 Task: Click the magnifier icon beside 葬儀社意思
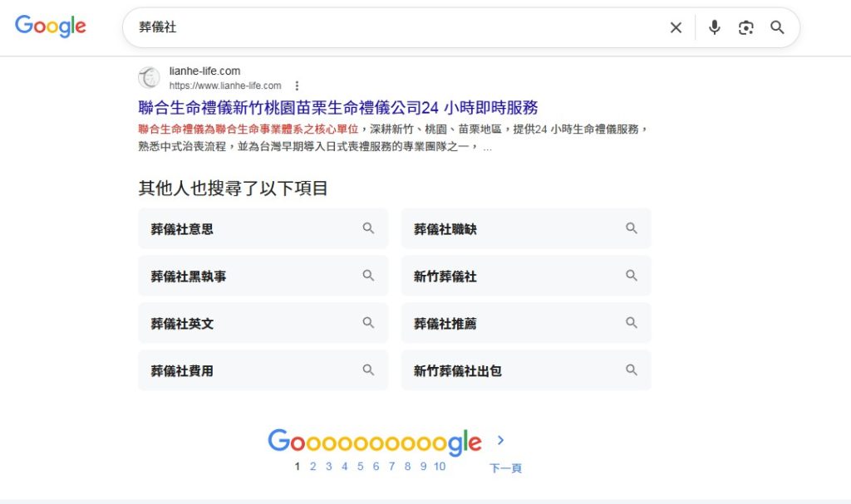coord(368,228)
